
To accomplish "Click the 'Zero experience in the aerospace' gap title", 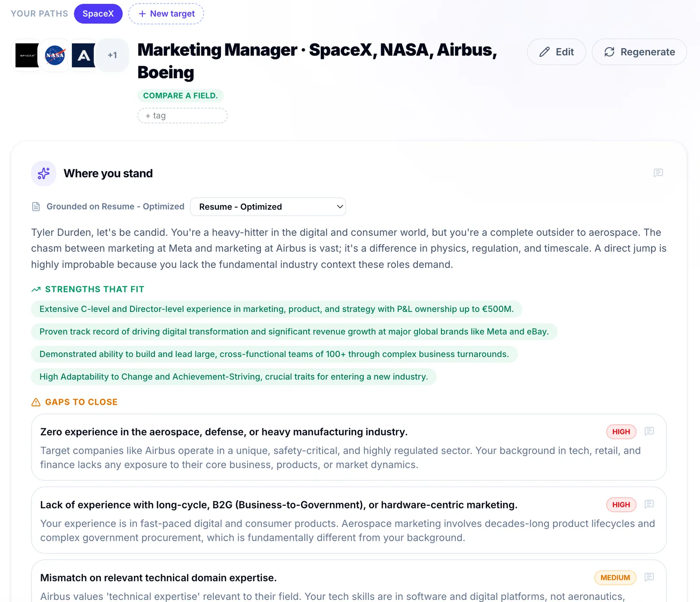I will (x=224, y=432).
